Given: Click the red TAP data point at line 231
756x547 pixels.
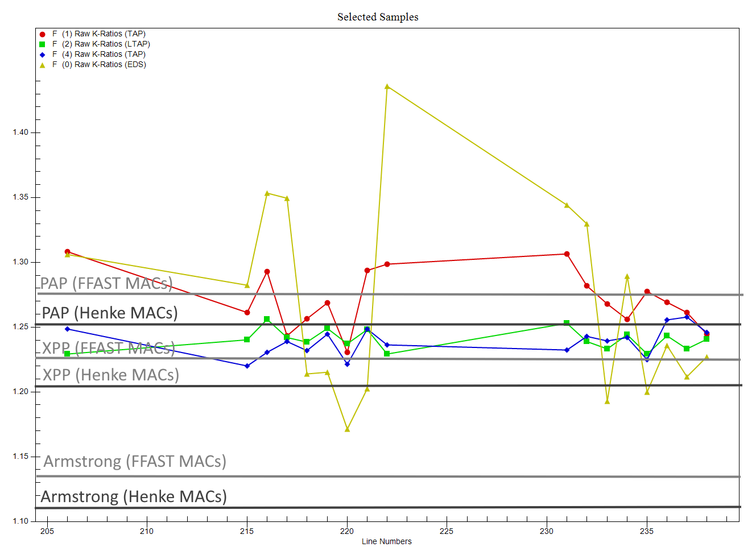Looking at the screenshot, I should pyautogui.click(x=567, y=254).
